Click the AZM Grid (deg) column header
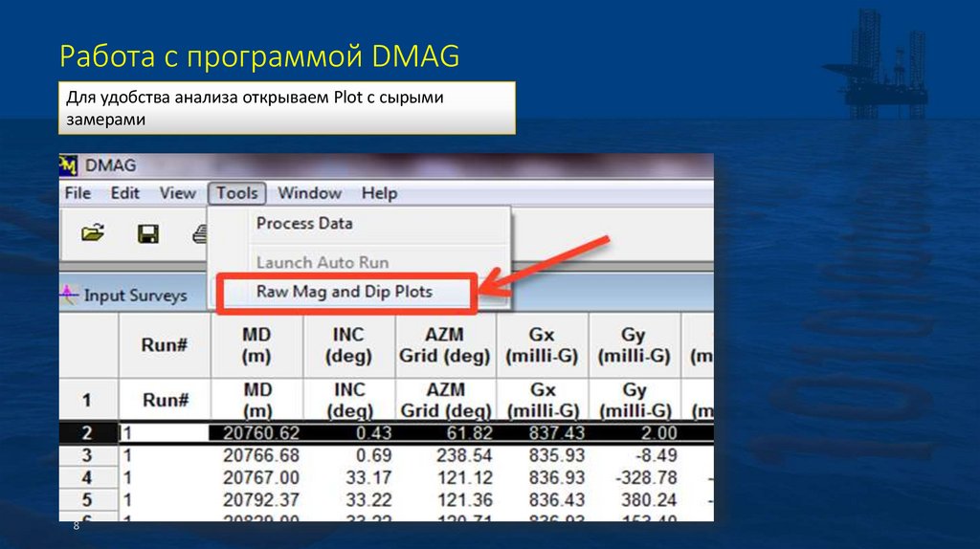 pos(445,344)
